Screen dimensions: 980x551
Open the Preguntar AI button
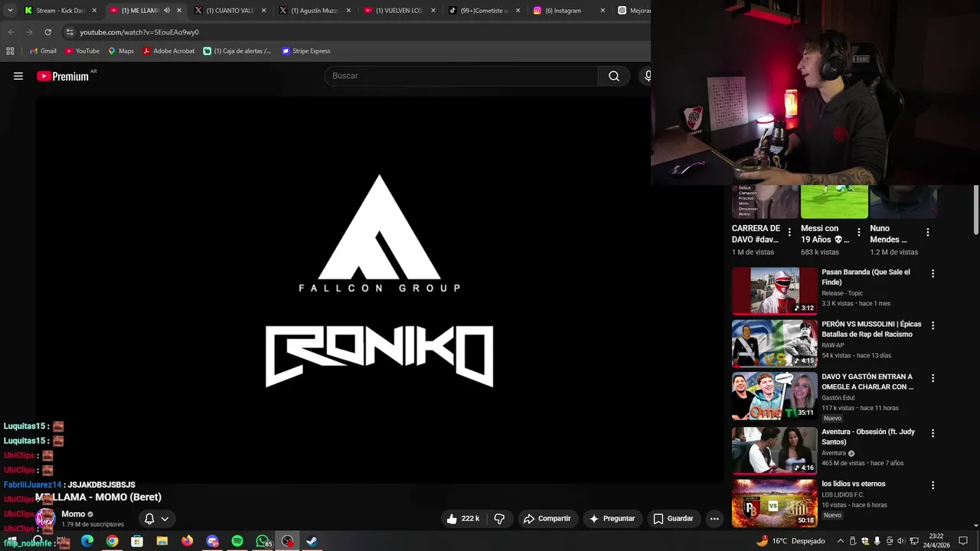612,518
